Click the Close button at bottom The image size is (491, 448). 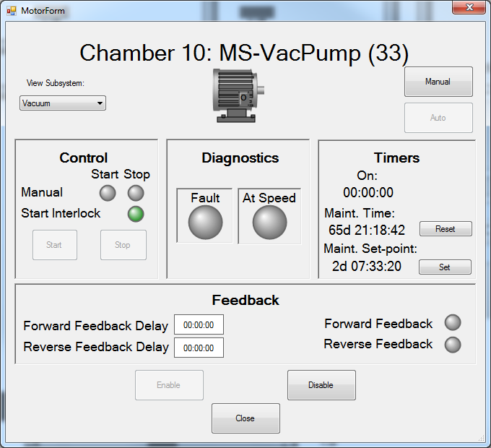(x=245, y=418)
